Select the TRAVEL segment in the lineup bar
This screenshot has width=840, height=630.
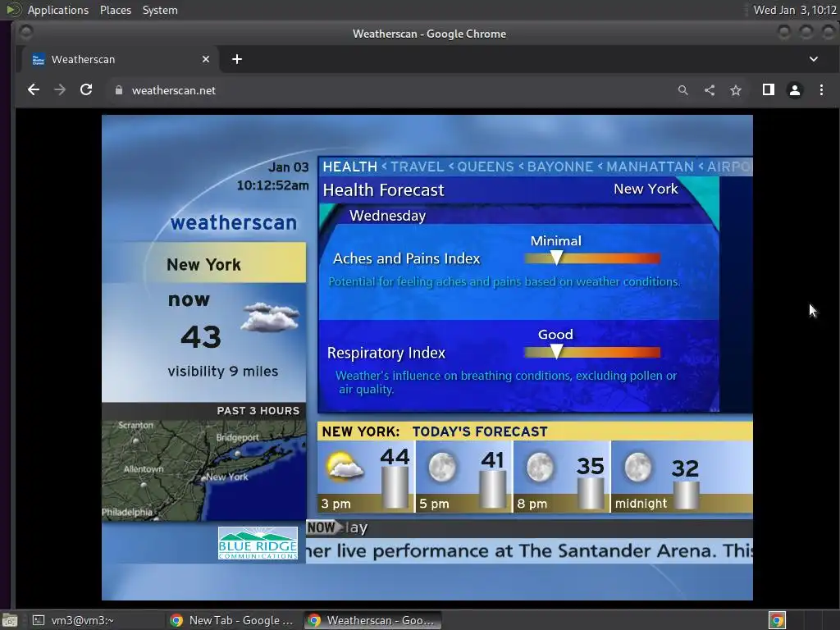[417, 167]
